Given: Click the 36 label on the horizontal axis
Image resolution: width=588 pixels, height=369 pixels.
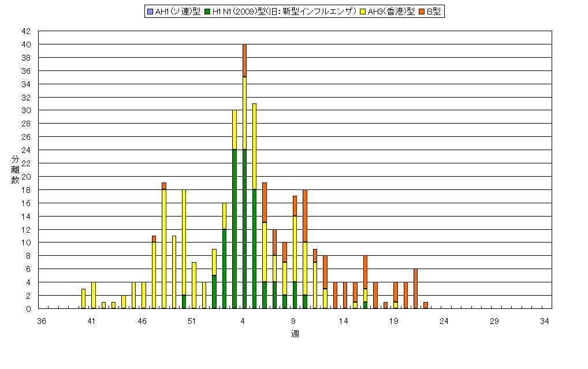Looking at the screenshot, I should point(41,320).
